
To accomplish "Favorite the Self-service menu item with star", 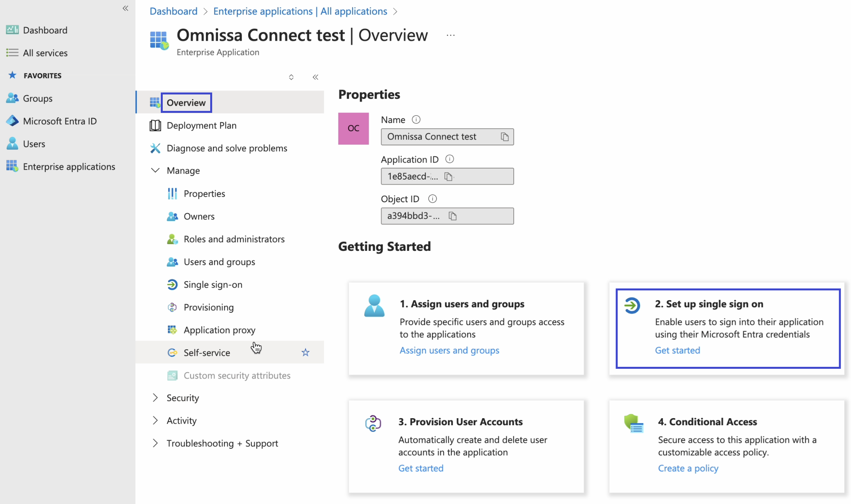I will (305, 353).
